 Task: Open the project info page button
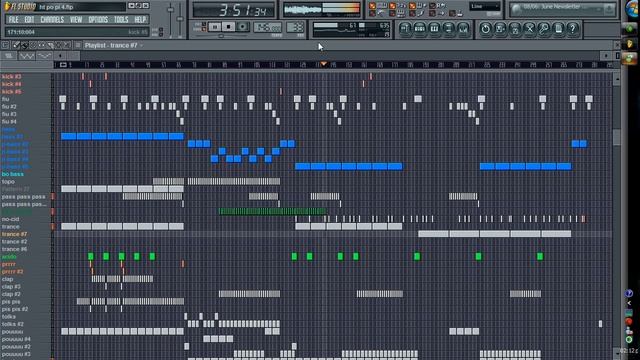click(559, 29)
